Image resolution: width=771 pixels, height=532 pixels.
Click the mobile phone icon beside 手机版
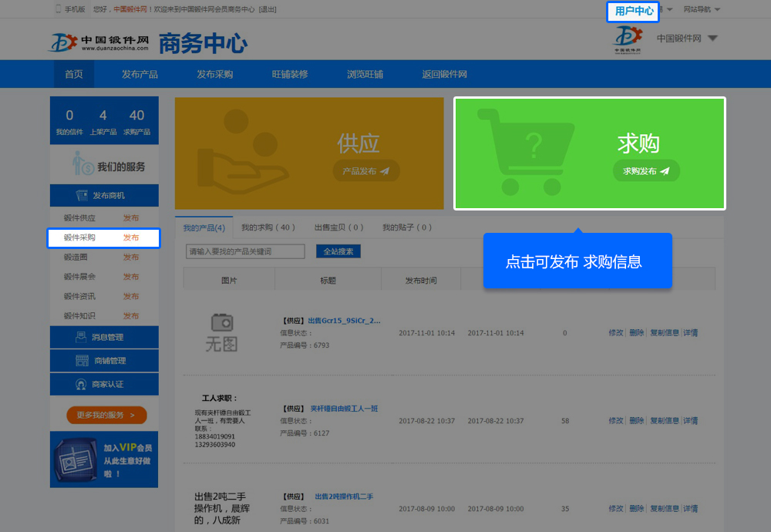click(58, 9)
